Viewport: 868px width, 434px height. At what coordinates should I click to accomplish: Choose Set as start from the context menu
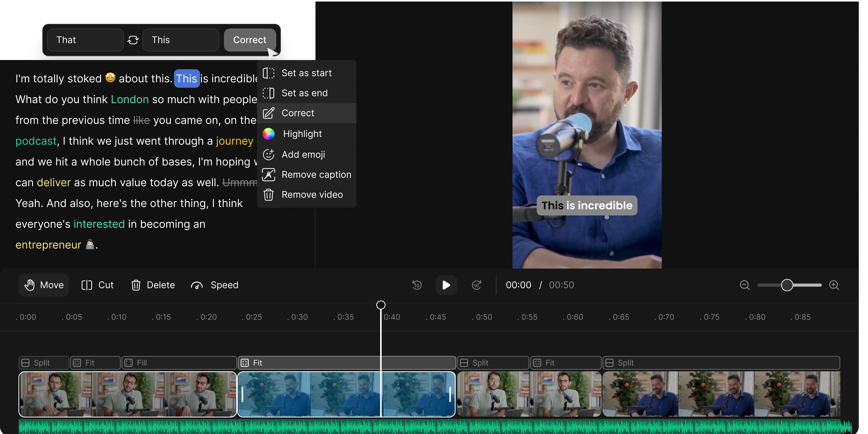click(306, 72)
